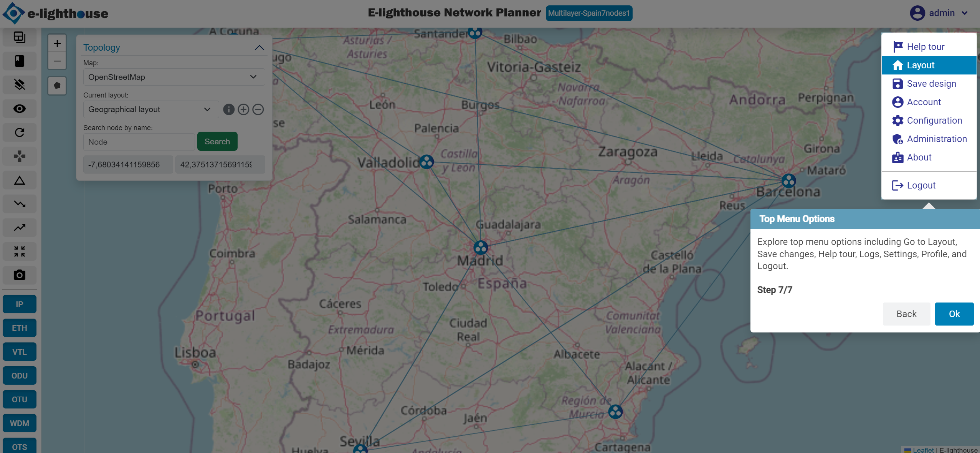This screenshot has height=453, width=980.
Task: Open the Geographical layout dropdown
Action: tap(151, 109)
